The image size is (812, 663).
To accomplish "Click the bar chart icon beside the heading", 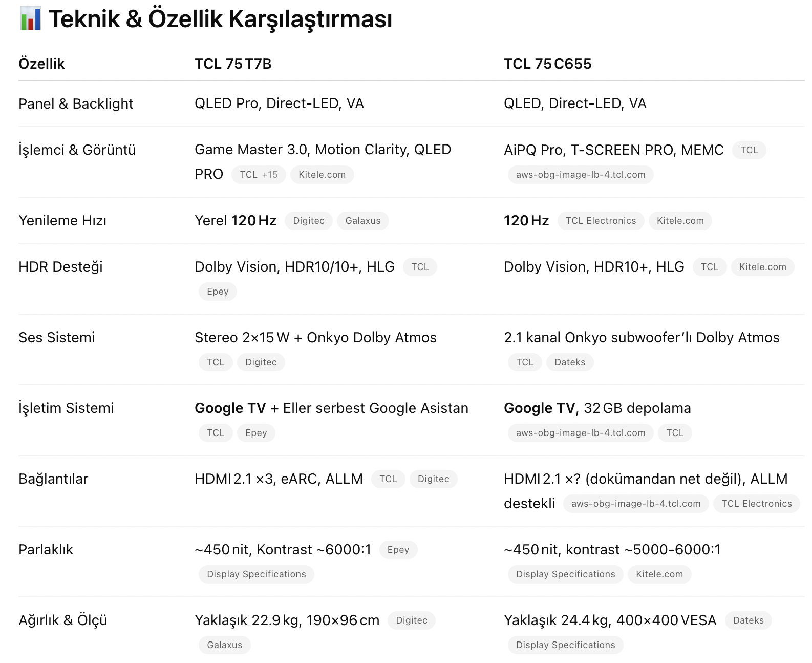I will 30,18.
